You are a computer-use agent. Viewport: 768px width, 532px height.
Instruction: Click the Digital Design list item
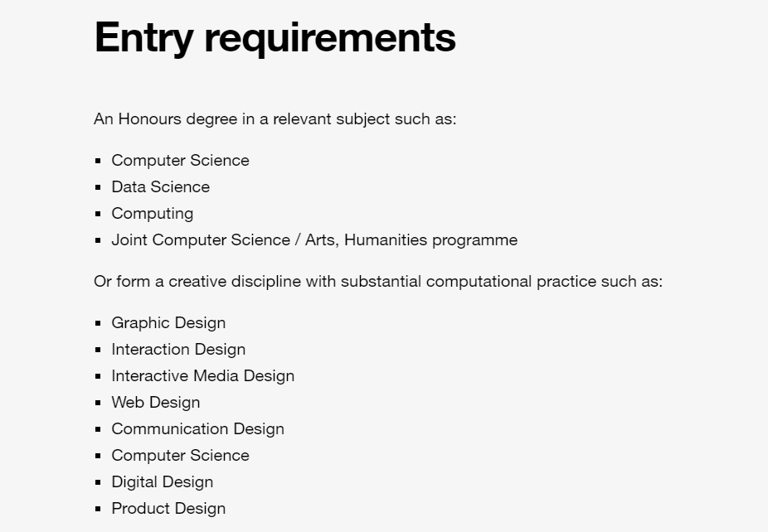click(x=162, y=482)
